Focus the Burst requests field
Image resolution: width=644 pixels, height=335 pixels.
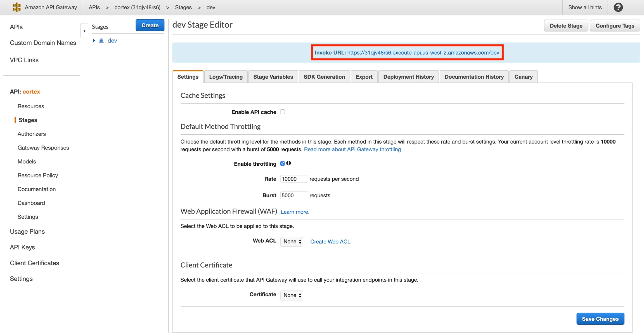pyautogui.click(x=293, y=195)
